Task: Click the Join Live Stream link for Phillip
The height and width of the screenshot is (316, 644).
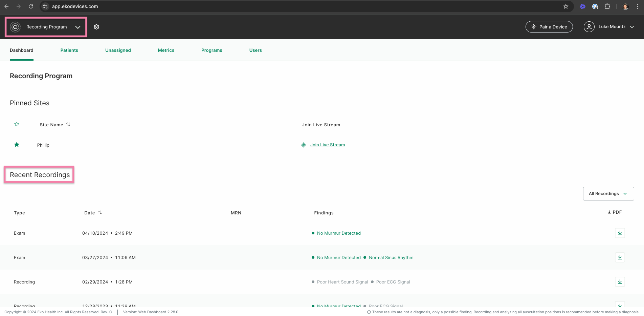Action: [328, 145]
